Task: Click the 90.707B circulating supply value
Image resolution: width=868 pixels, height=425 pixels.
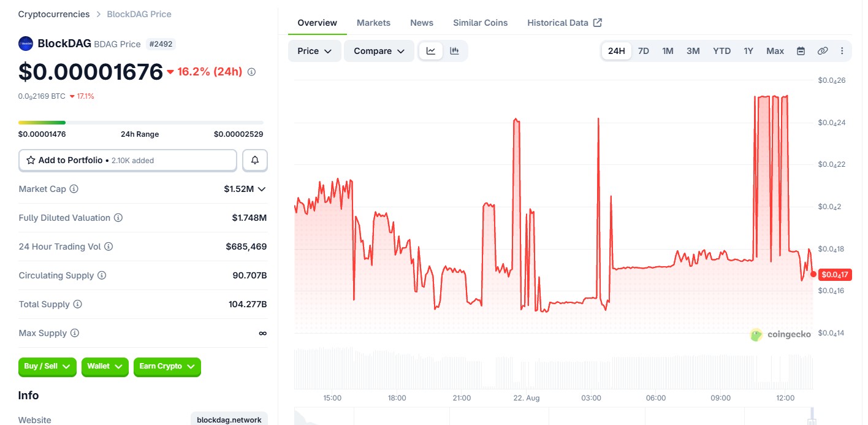Action: (249, 275)
